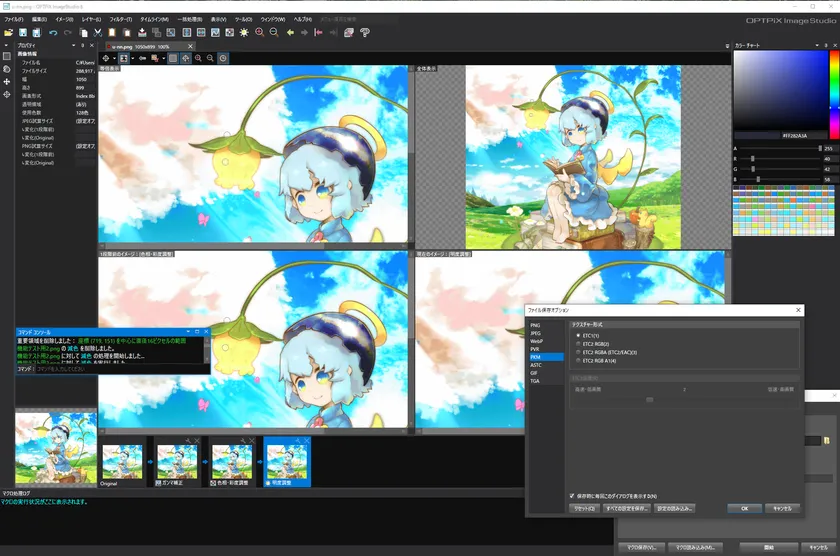
Task: Select ASTC in the format list
Action: coord(536,365)
